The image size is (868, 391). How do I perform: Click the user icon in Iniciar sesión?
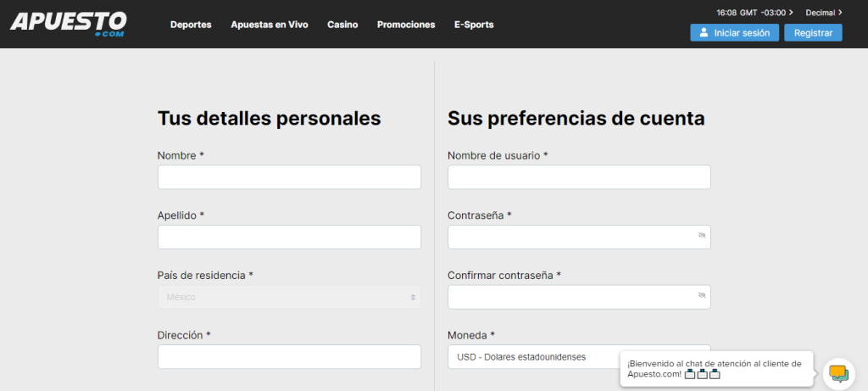point(704,33)
